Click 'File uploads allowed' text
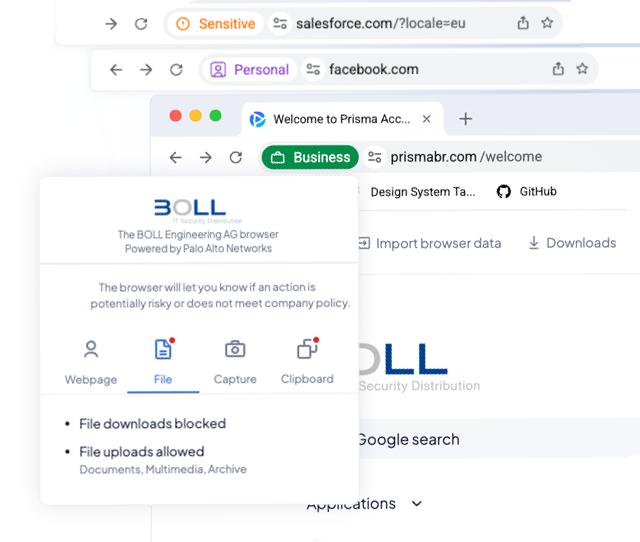 [142, 452]
